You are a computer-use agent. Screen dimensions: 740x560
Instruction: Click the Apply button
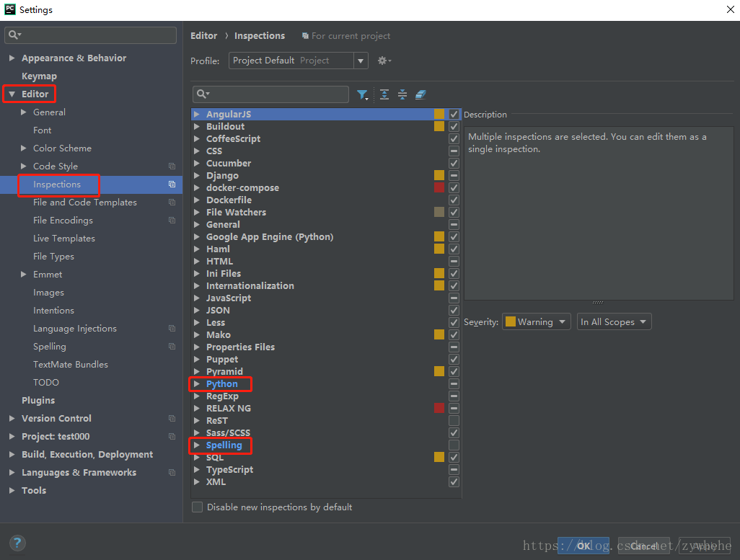coord(705,546)
